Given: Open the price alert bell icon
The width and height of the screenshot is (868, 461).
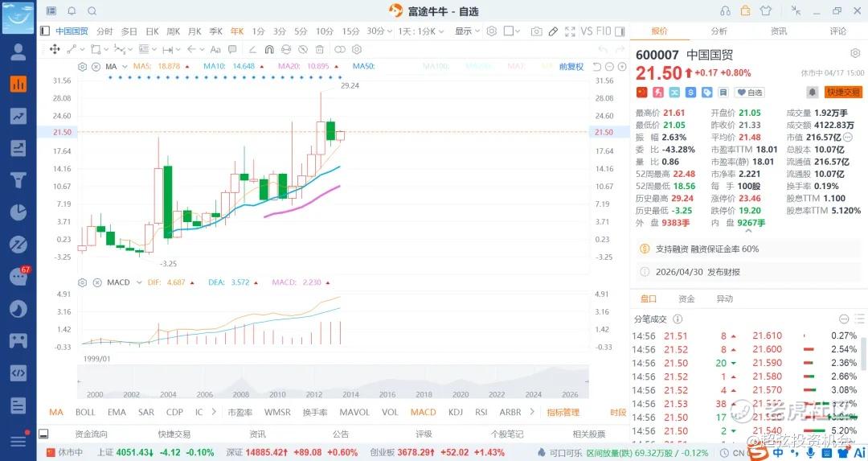Looking at the screenshot, I should click(813, 93).
